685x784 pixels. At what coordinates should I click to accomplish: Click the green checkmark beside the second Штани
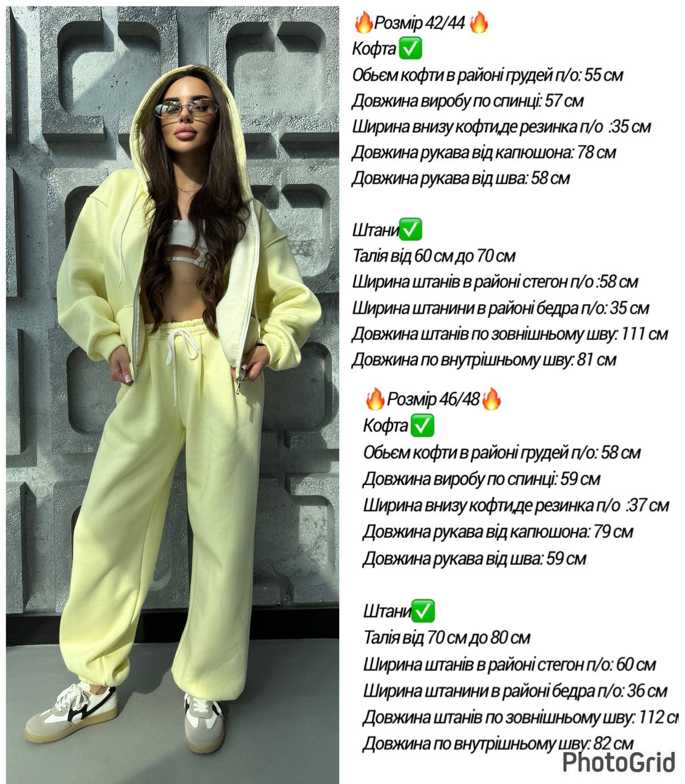point(423,611)
